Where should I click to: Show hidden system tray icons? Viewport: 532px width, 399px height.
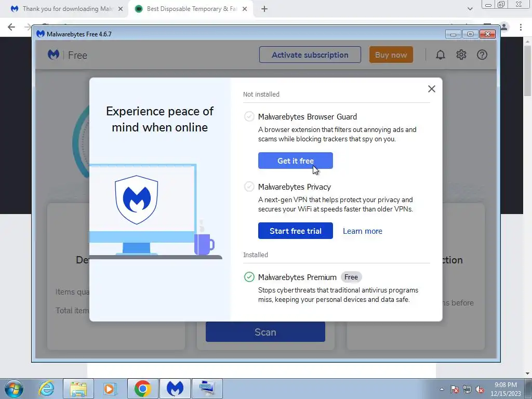(x=442, y=389)
